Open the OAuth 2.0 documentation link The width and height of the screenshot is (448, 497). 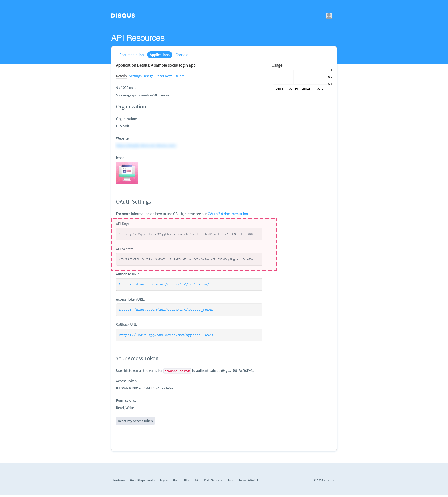pyautogui.click(x=228, y=214)
